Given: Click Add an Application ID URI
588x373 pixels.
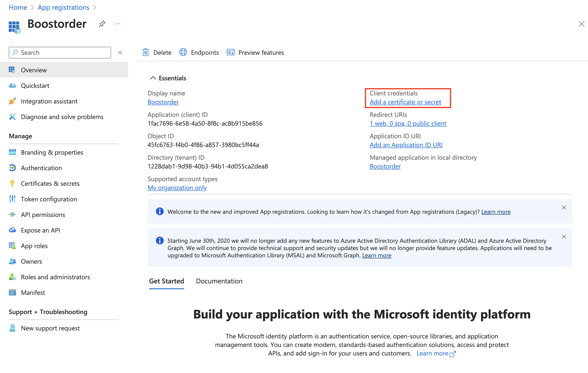Looking at the screenshot, I should 406,145.
